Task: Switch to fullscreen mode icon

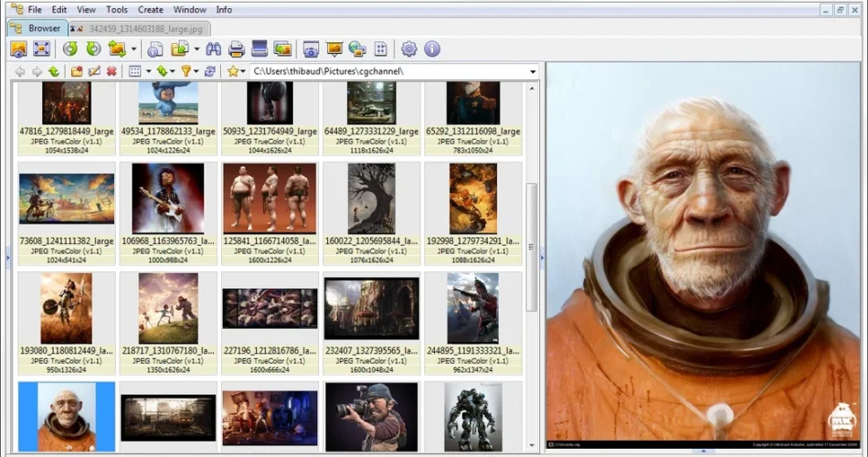Action: (x=41, y=48)
